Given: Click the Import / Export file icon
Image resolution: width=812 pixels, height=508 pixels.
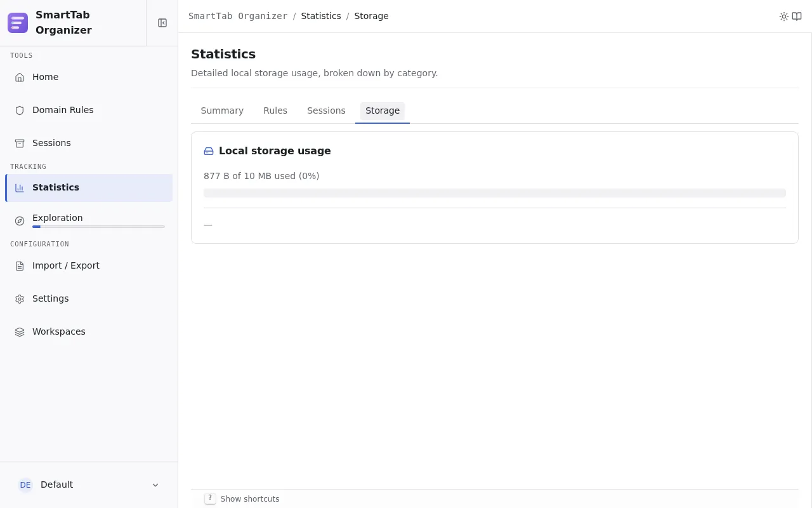Looking at the screenshot, I should tap(20, 266).
